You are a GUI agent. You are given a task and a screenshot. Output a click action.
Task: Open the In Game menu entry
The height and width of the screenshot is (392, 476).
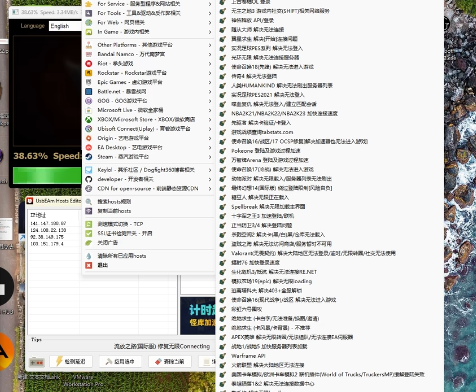pyautogui.click(x=148, y=32)
